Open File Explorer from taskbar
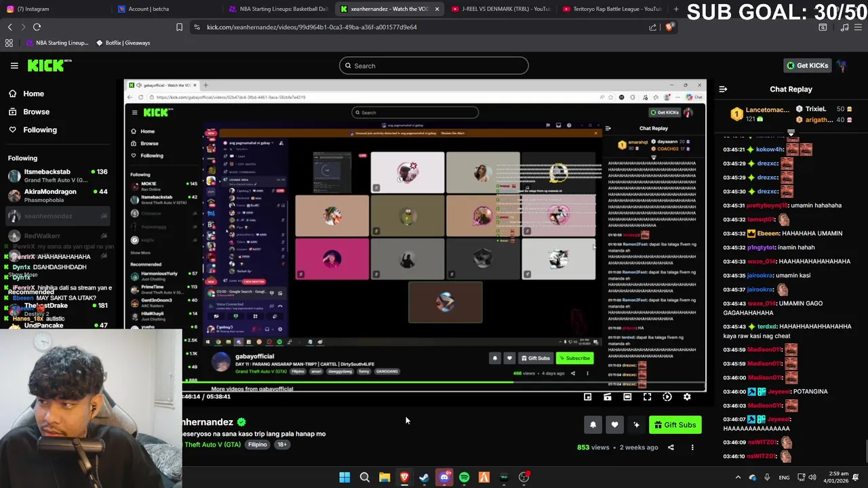 coord(384,477)
